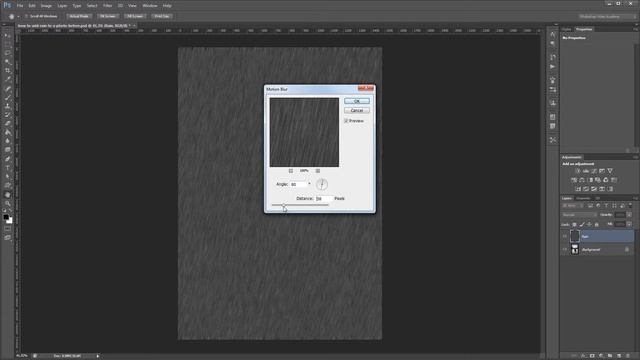
Task: Select the Dodge tool
Action: [x=7, y=150]
